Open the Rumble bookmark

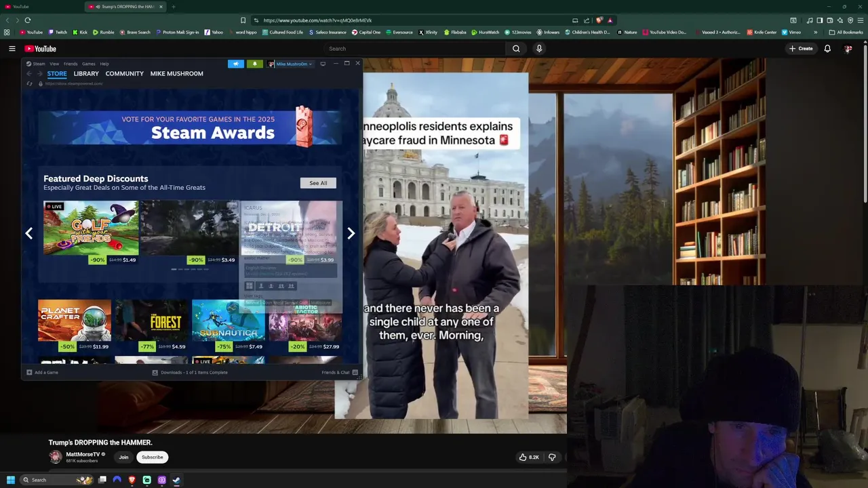pos(103,32)
